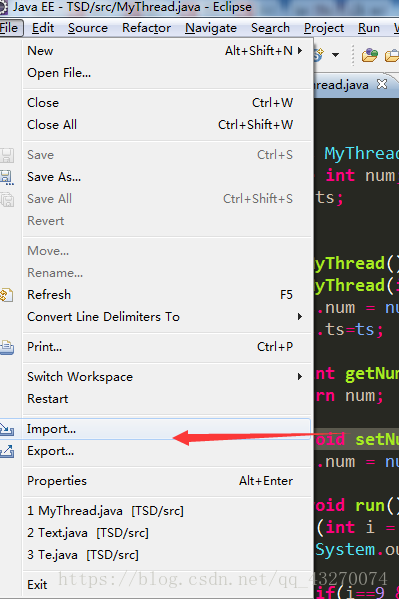399x599 pixels.
Task: Reopen recent file 2 Text.java
Action: pyautogui.click(x=167, y=533)
